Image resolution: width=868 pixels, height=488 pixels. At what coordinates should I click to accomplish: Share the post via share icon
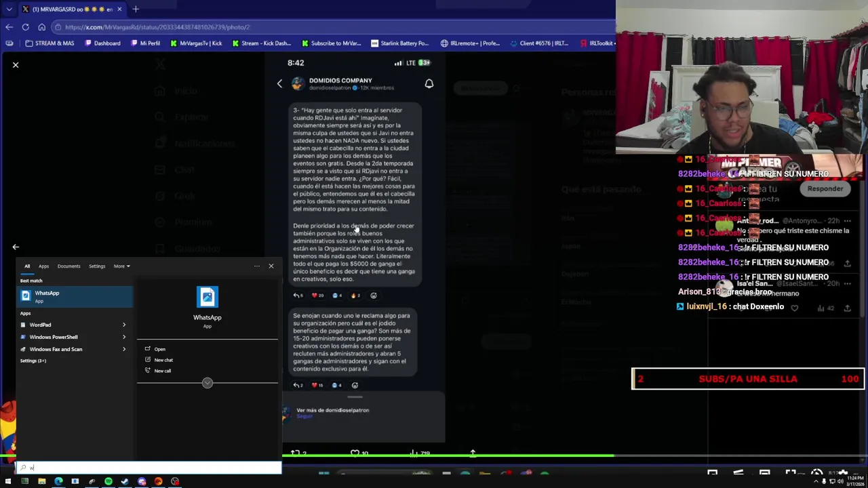tap(473, 453)
